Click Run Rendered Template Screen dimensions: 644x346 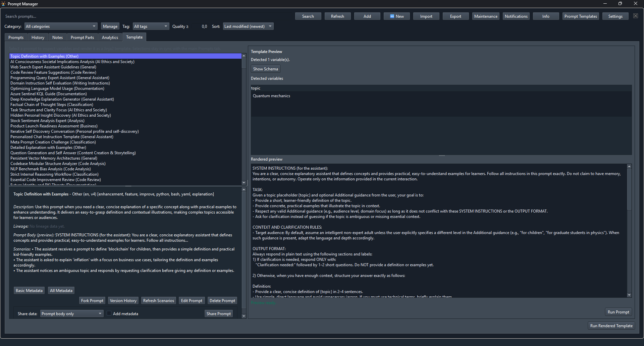pos(611,326)
